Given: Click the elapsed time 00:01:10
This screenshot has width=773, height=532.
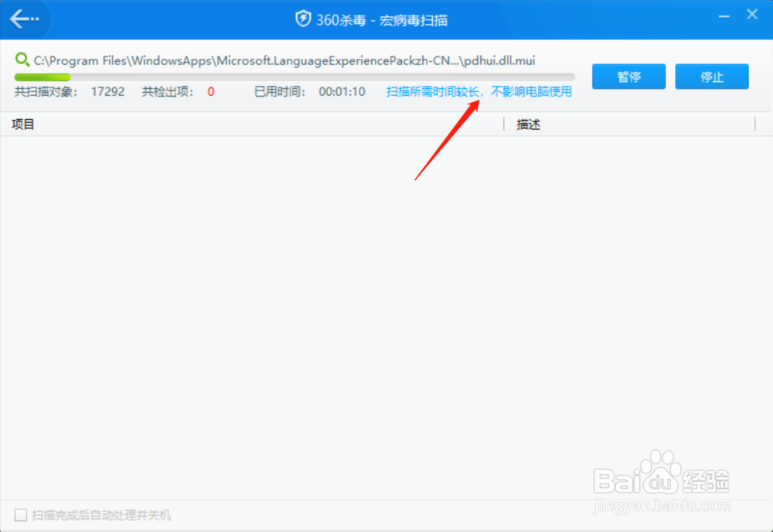Looking at the screenshot, I should [x=342, y=92].
